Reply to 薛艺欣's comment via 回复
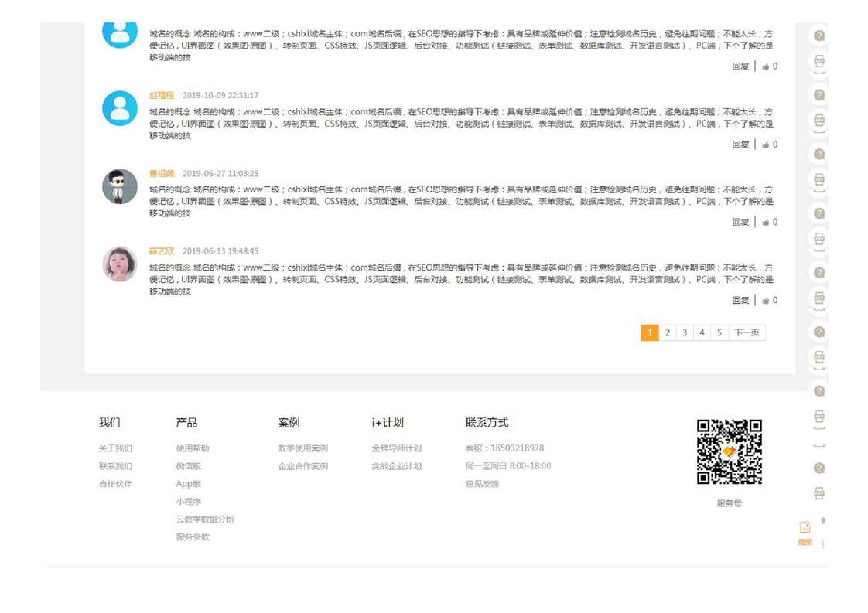This screenshot has width=868, height=613. click(740, 301)
